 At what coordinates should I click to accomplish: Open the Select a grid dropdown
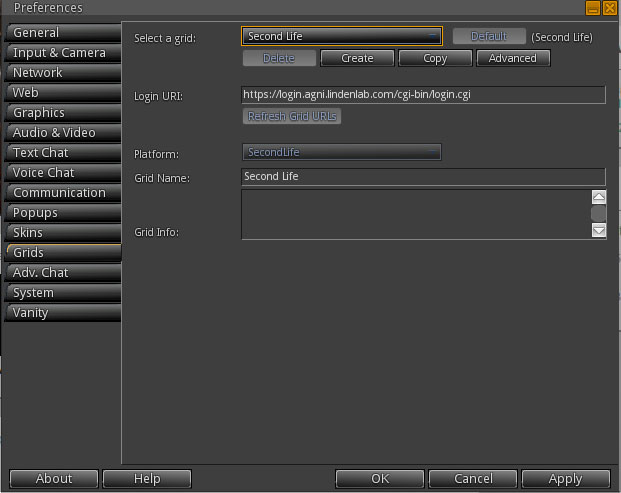pyautogui.click(x=342, y=36)
